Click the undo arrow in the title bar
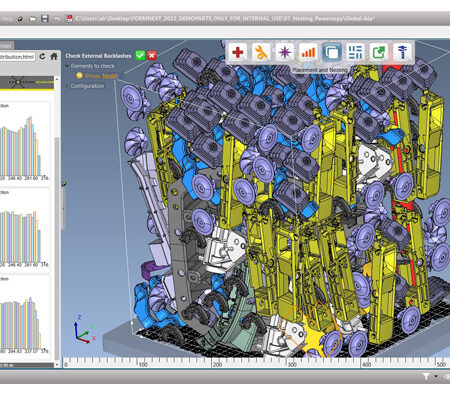The width and height of the screenshot is (450, 395). (57, 19)
